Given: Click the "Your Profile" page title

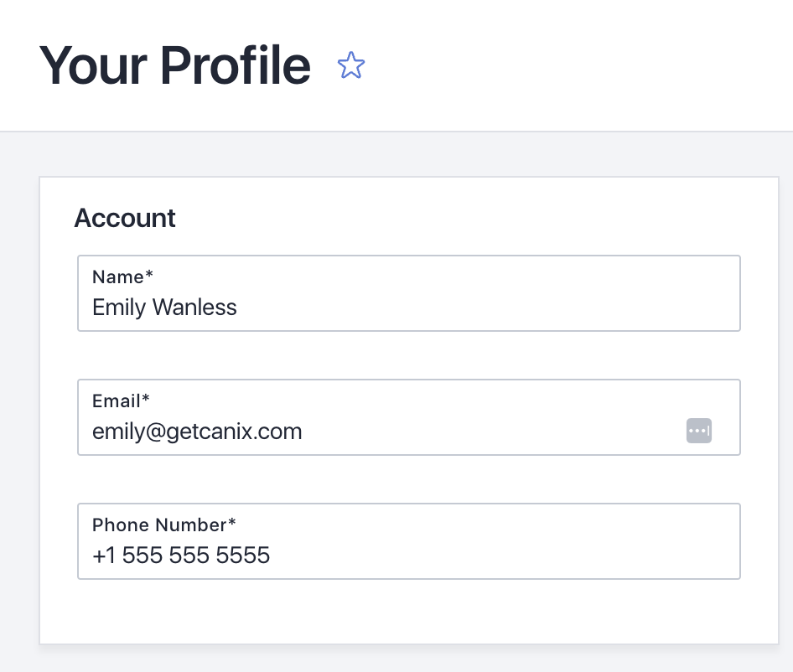Looking at the screenshot, I should [174, 65].
